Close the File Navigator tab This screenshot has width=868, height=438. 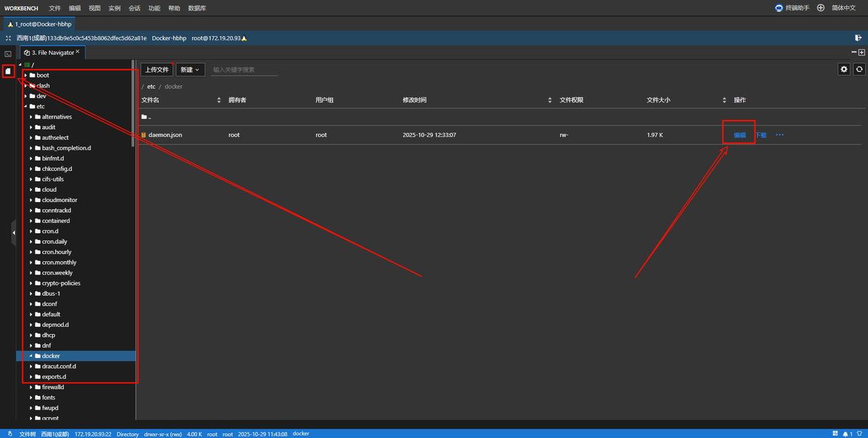point(78,52)
